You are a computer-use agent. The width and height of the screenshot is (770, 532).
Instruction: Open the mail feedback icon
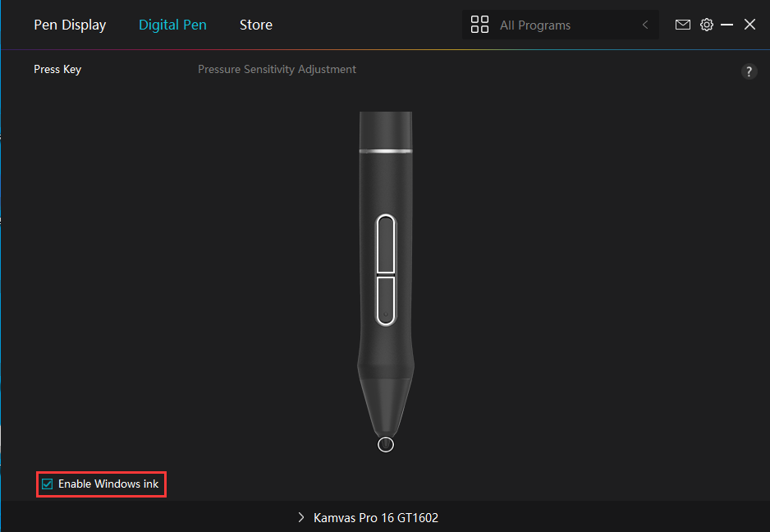682,25
